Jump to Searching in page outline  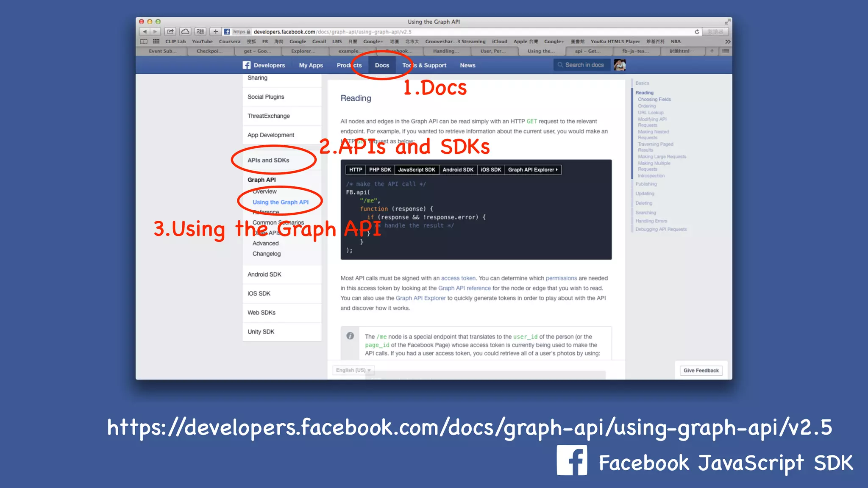point(645,213)
